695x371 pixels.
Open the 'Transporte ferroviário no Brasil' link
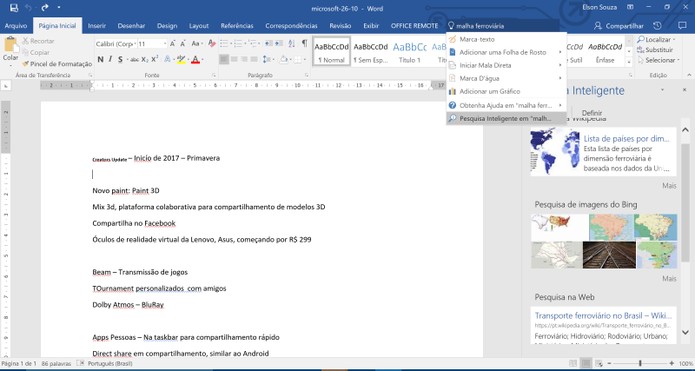tap(603, 316)
